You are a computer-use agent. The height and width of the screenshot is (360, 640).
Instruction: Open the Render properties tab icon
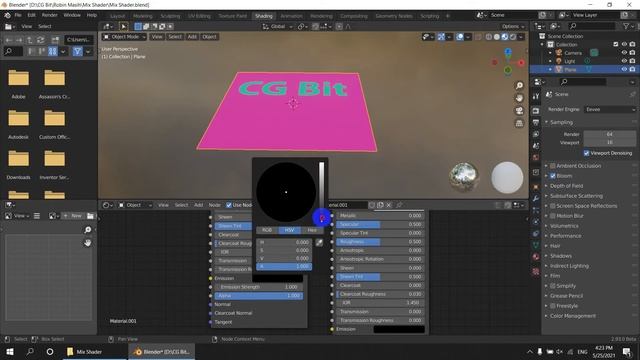(536, 111)
